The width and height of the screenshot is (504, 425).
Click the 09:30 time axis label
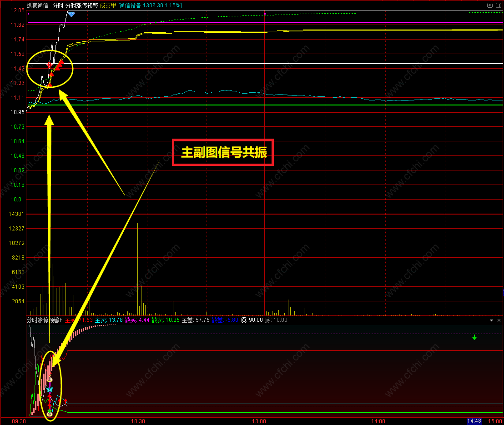19,421
